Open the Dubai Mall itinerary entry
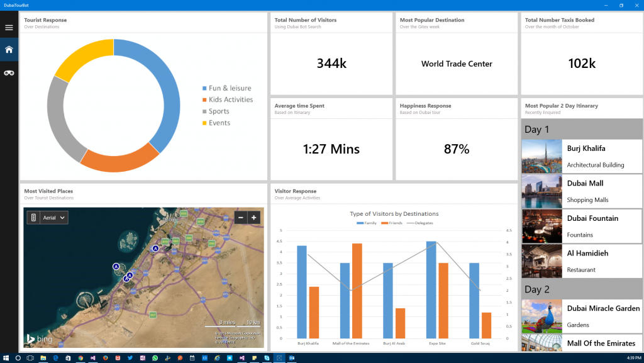 [x=582, y=191]
